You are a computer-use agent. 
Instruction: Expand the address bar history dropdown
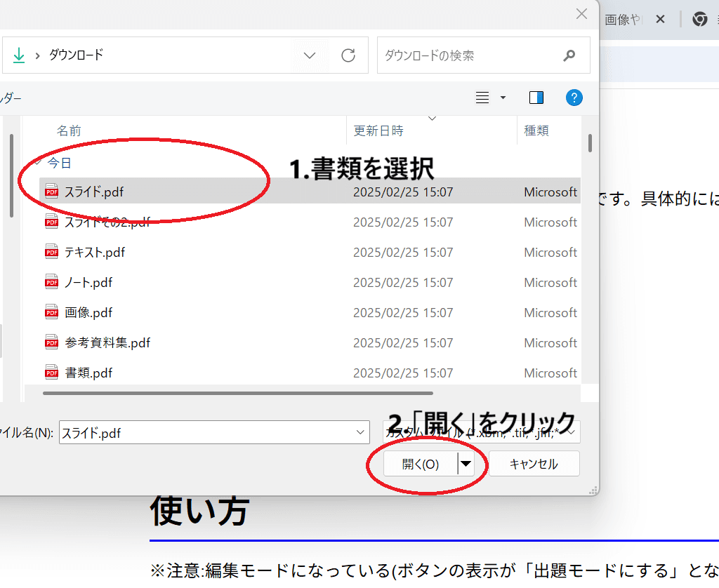[310, 55]
